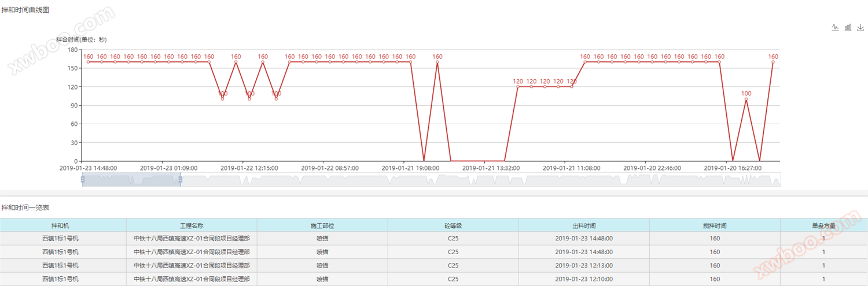Click the save chart as image icon
This screenshot has width=868, height=286.
point(860,27)
